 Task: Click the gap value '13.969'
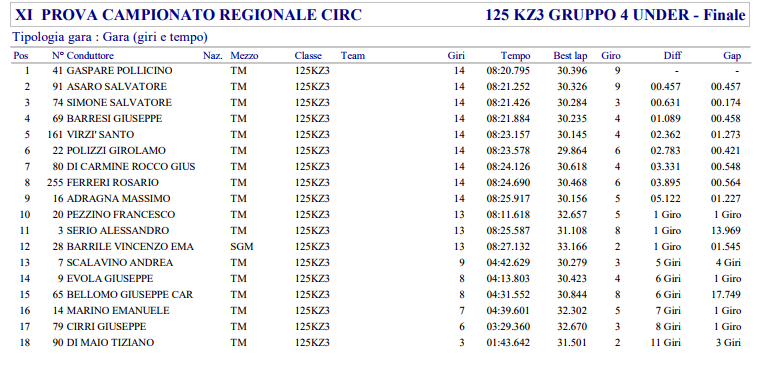coord(726,231)
